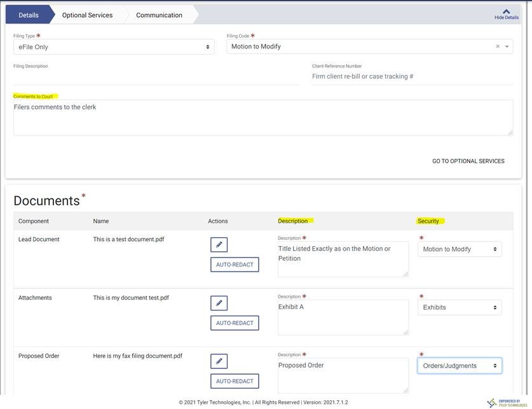Screen dimensions: 532x409
Task: Switch to the Optional Services tab
Action: coord(87,15)
